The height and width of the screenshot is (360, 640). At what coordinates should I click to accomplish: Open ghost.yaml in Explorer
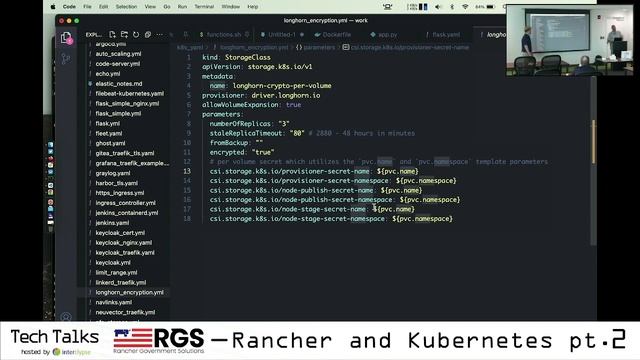[x=110, y=143]
